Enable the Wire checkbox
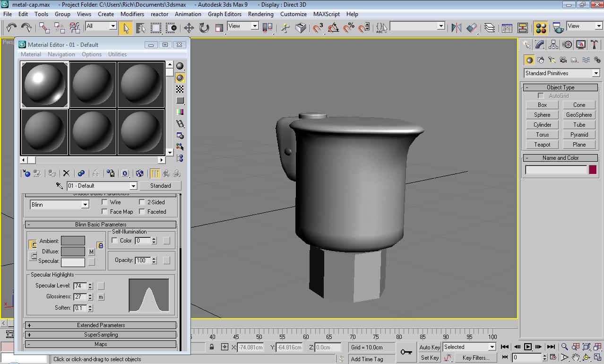This screenshot has width=604, height=364. (104, 202)
